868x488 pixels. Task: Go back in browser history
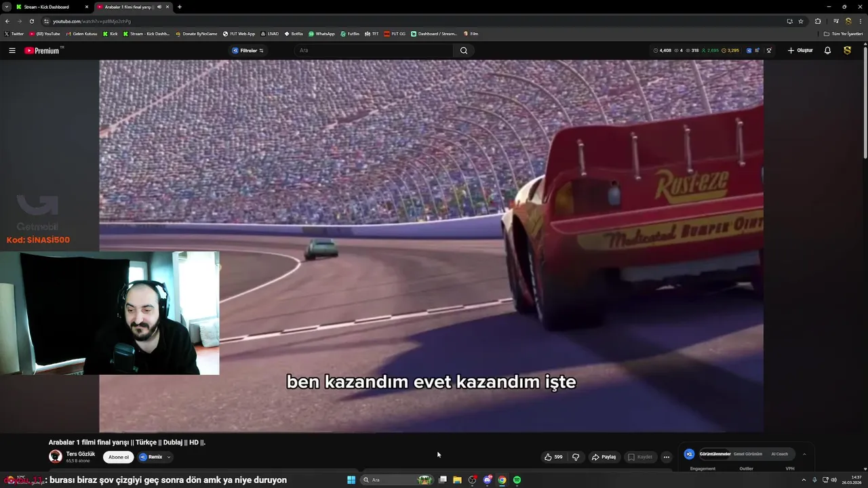(x=7, y=21)
